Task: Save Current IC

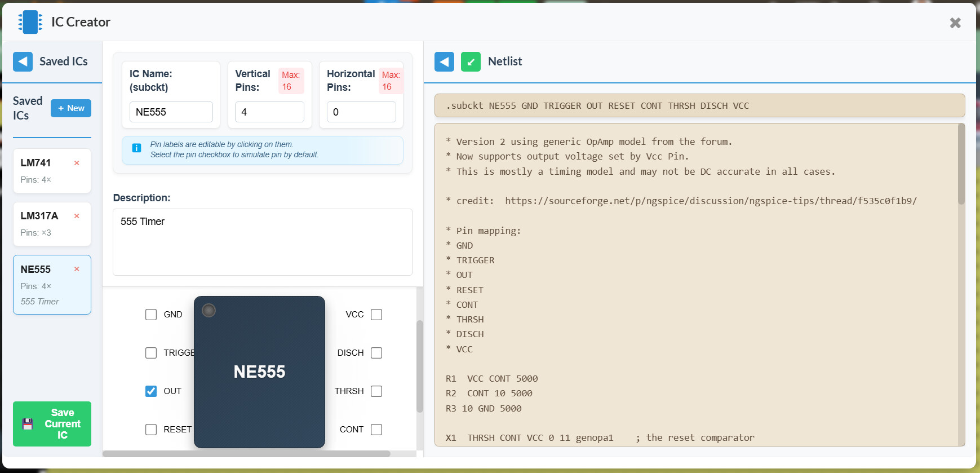Action: [52, 424]
